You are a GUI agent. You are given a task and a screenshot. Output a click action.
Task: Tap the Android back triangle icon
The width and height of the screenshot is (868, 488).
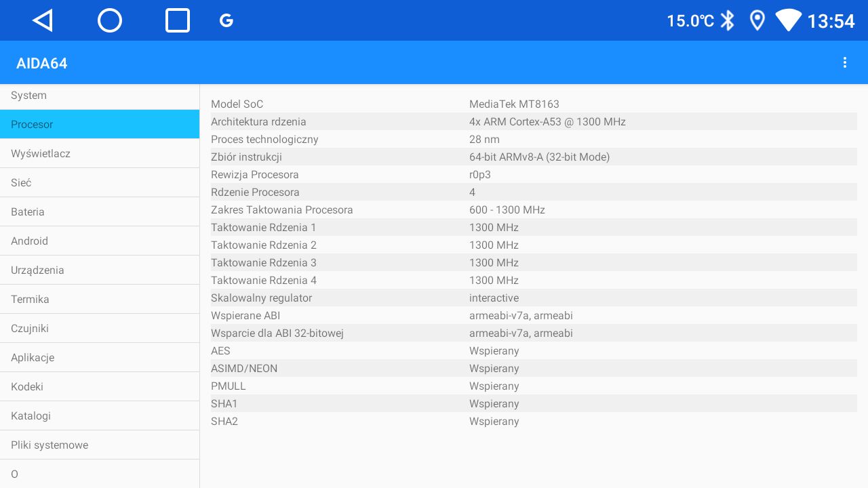[43, 20]
